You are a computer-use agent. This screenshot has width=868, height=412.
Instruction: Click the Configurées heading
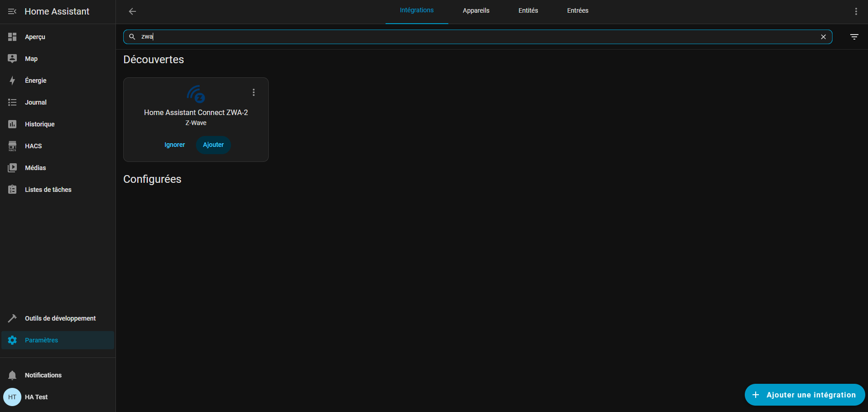point(152,179)
